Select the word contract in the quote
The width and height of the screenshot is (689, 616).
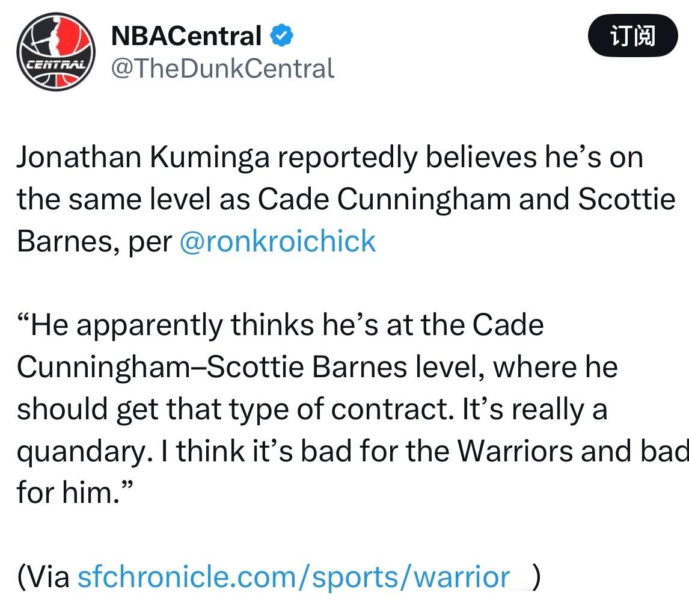point(392,409)
